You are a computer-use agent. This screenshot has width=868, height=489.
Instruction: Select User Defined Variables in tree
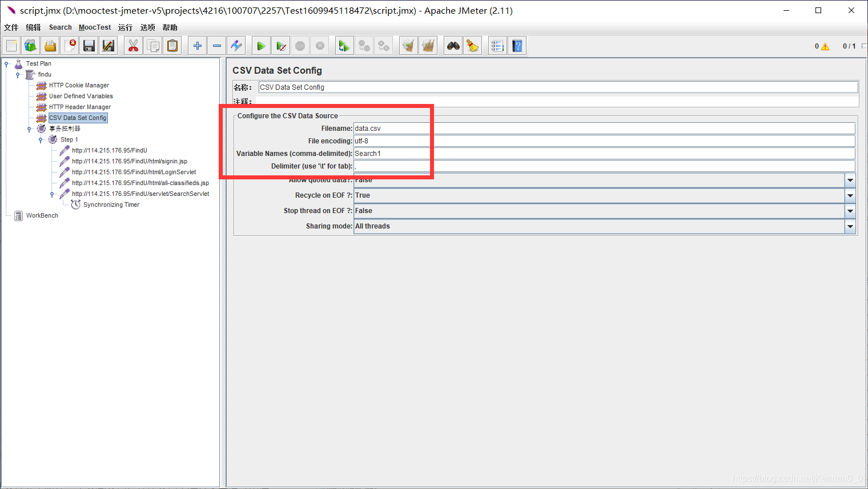81,97
